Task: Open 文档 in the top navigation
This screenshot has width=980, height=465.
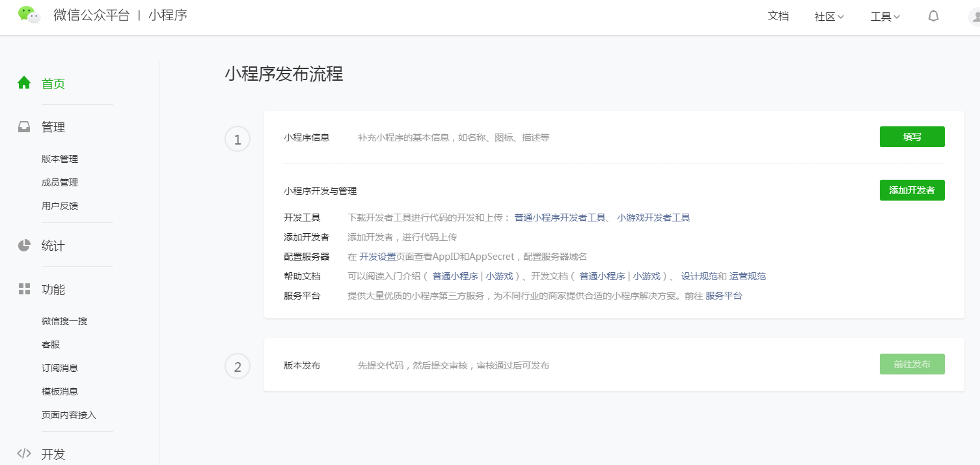Action: 778,16
